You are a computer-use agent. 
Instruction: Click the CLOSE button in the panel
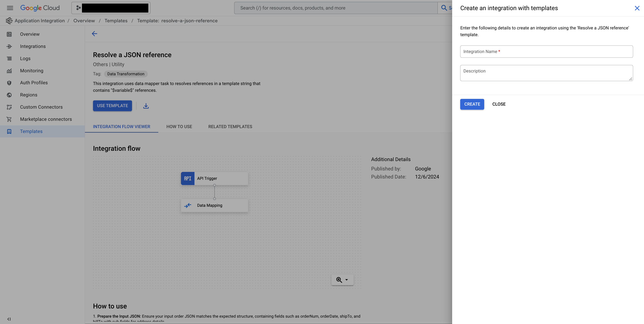(499, 104)
